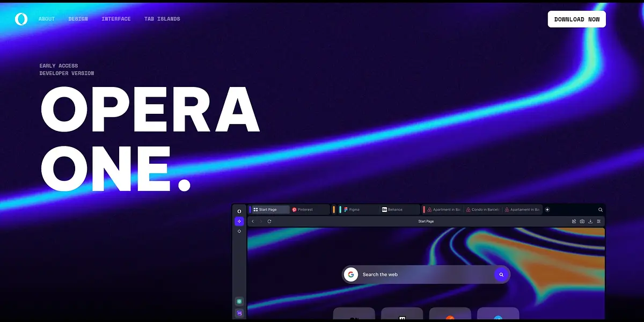Click the purple sparkle sidebar icon
The image size is (644, 322).
239,221
